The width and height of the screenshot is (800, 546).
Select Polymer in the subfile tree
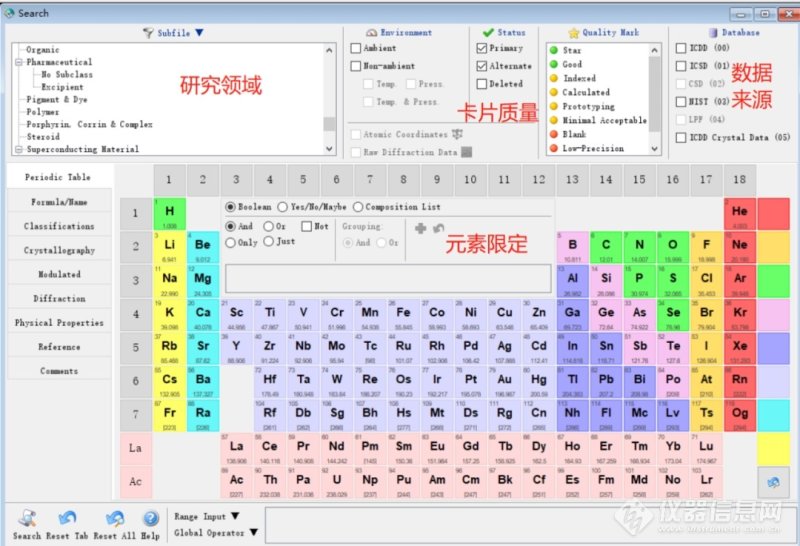coord(43,112)
